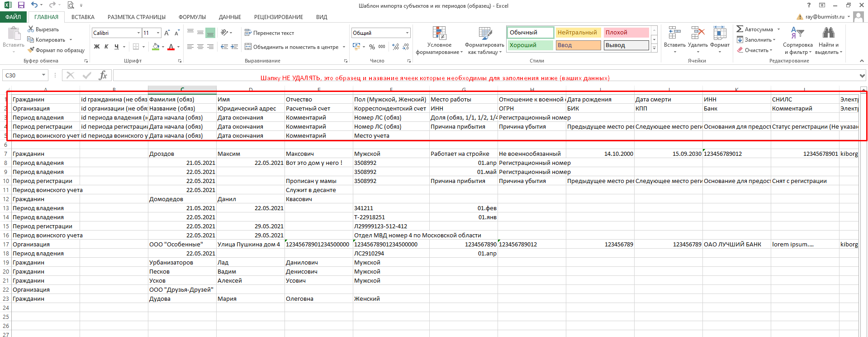
Task: Click into the formula bar input
Action: [485, 75]
